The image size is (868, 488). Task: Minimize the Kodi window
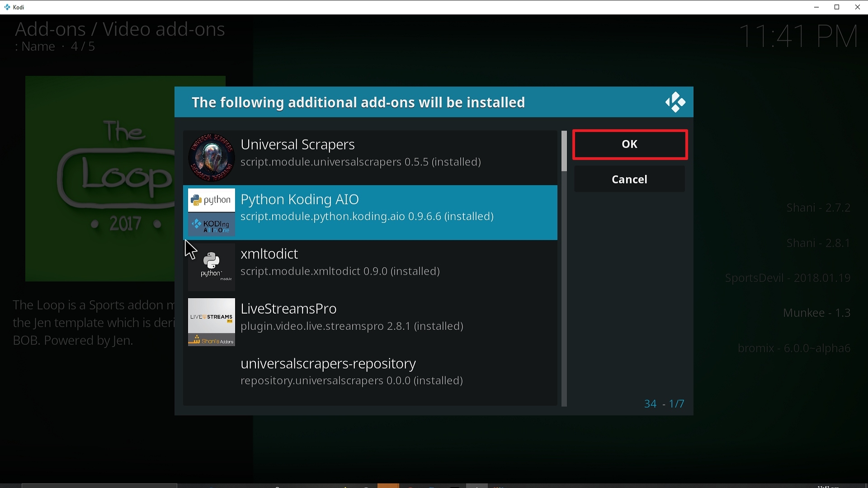coord(816,7)
